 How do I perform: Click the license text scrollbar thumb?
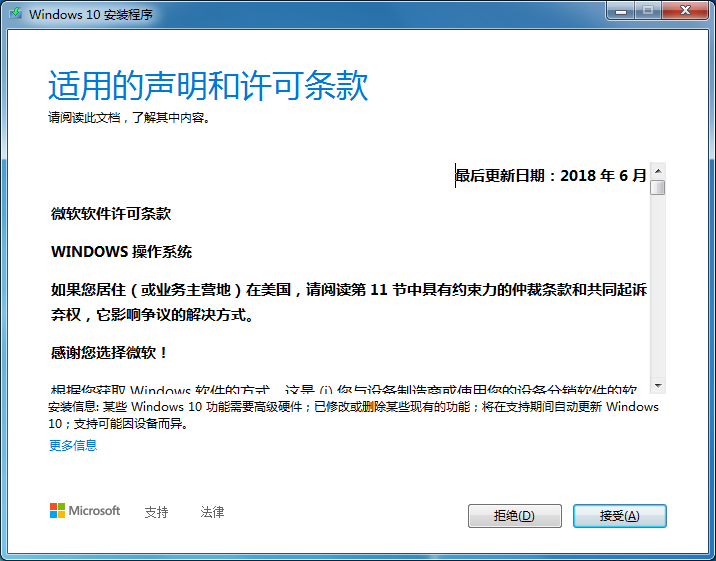point(658,188)
